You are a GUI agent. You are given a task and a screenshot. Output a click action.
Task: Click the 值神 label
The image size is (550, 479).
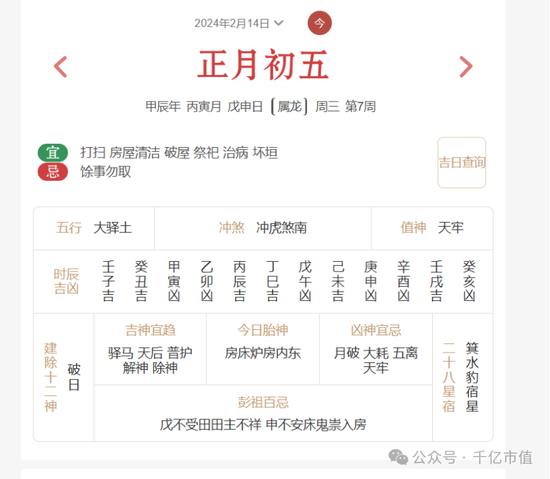pyautogui.click(x=414, y=228)
